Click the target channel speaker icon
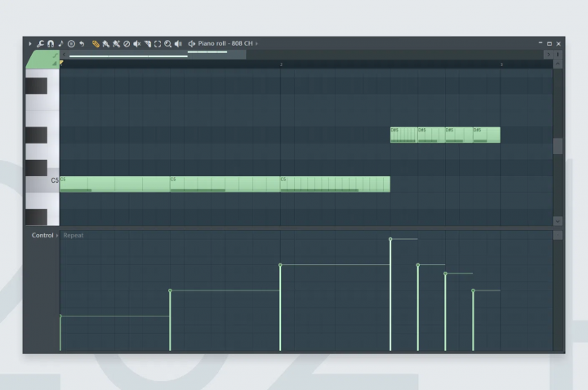The image size is (588, 390). click(192, 44)
